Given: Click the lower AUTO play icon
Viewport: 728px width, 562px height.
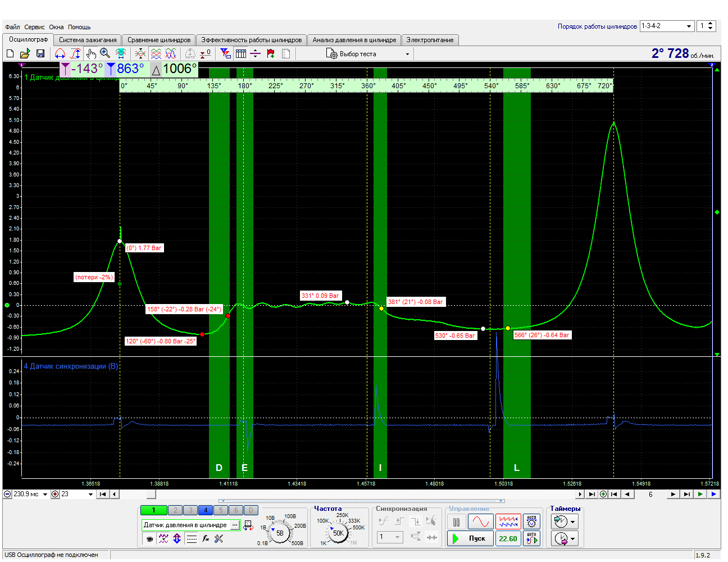Looking at the screenshot, I should tap(531, 538).
